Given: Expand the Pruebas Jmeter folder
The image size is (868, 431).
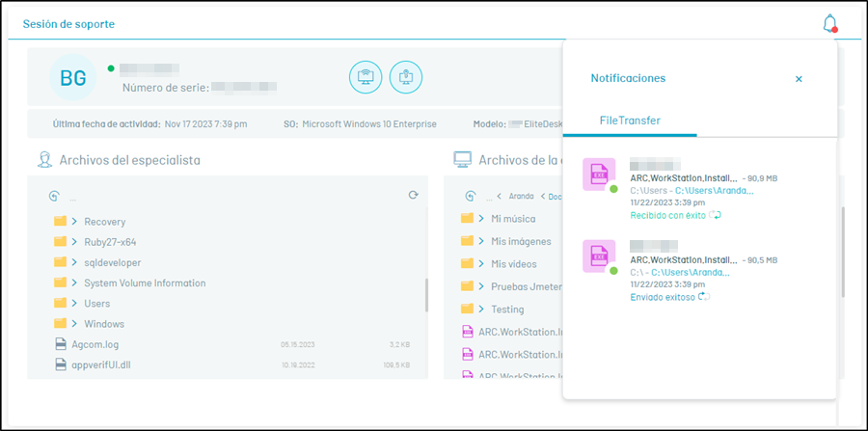Looking at the screenshot, I should (481, 286).
